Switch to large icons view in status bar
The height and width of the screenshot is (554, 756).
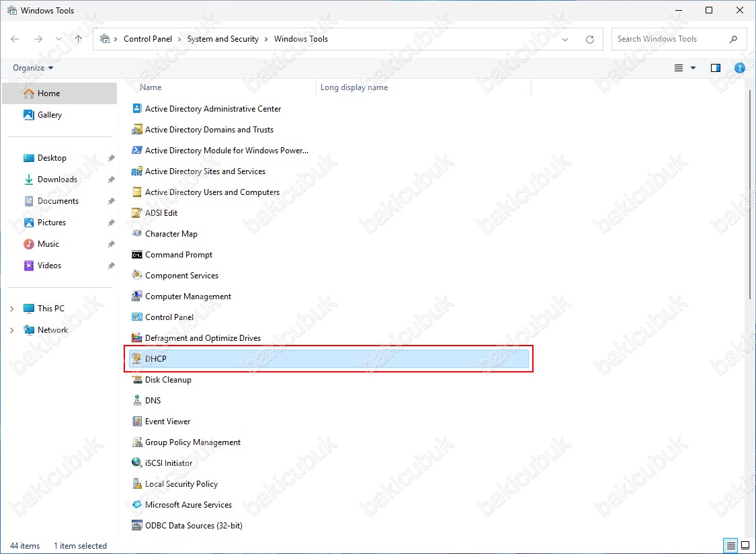coord(745,545)
